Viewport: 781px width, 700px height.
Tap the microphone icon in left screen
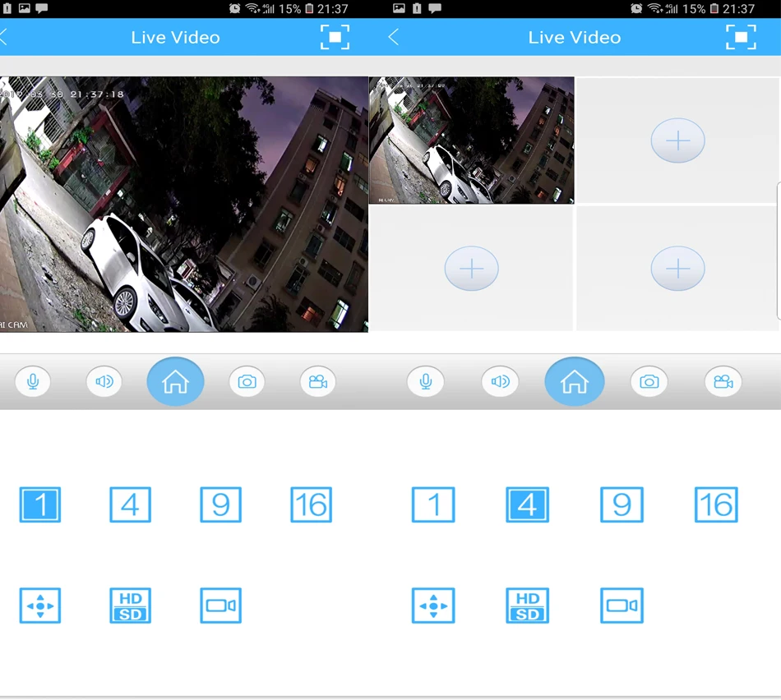coord(33,382)
